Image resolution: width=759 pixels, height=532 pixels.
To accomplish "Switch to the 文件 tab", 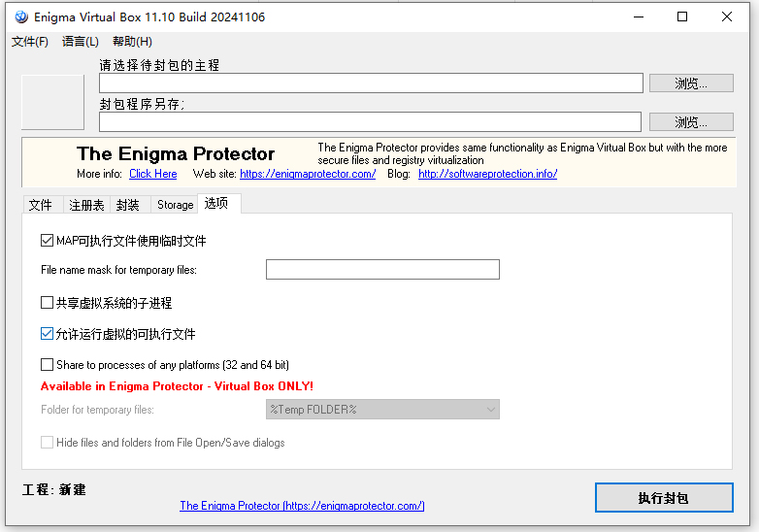I will [x=41, y=205].
